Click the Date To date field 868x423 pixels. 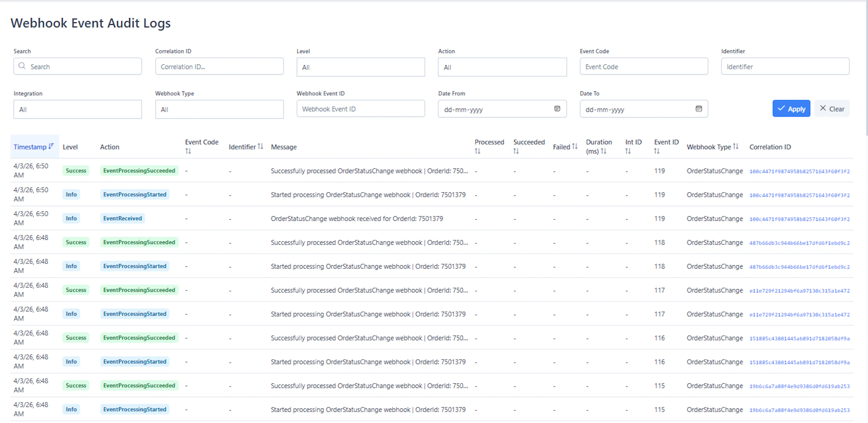pos(644,109)
